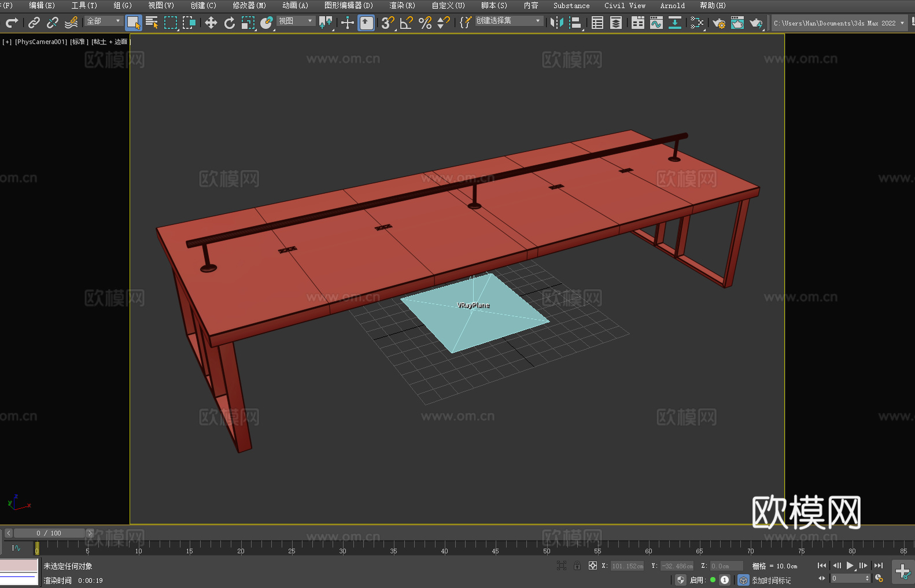
Task: Go to End frame button
Action: click(878, 565)
